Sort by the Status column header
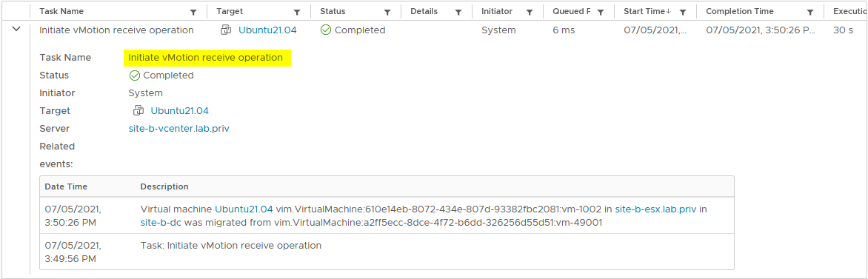 point(333,11)
